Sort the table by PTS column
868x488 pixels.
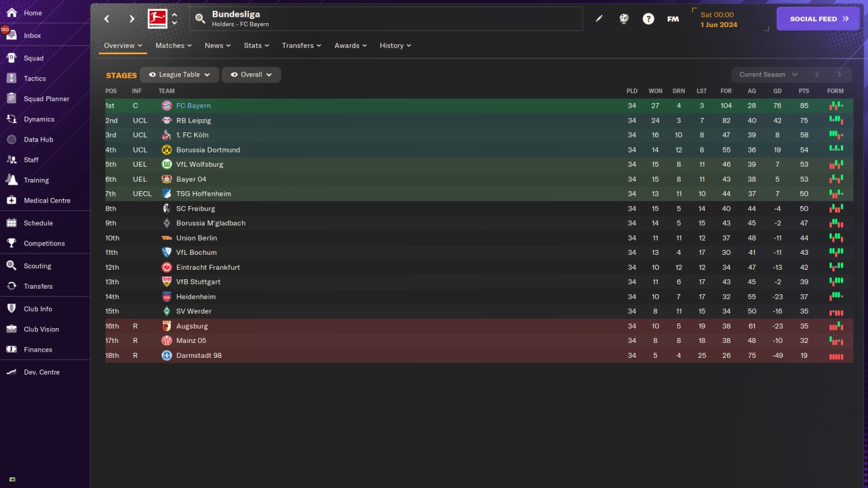[x=804, y=91]
